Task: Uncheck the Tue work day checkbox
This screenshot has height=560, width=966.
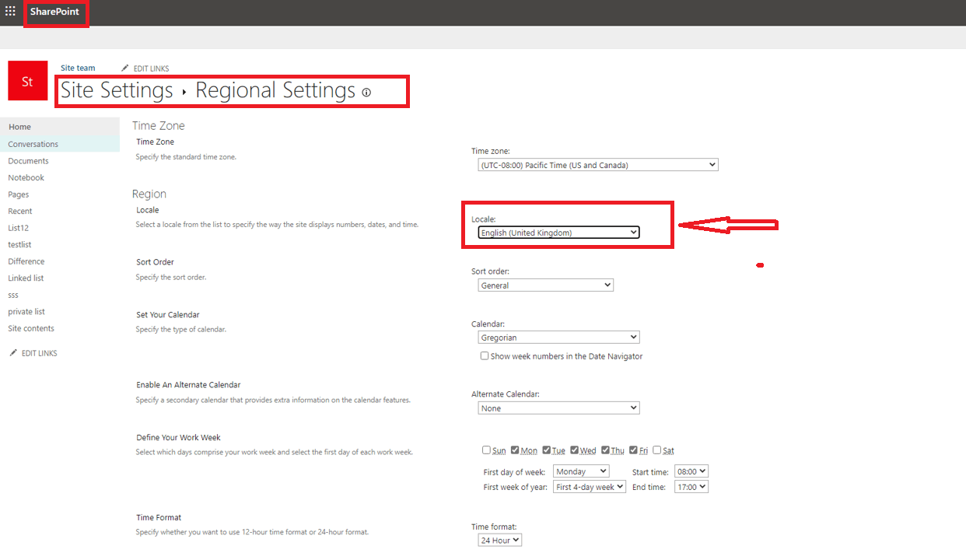Action: pos(547,450)
